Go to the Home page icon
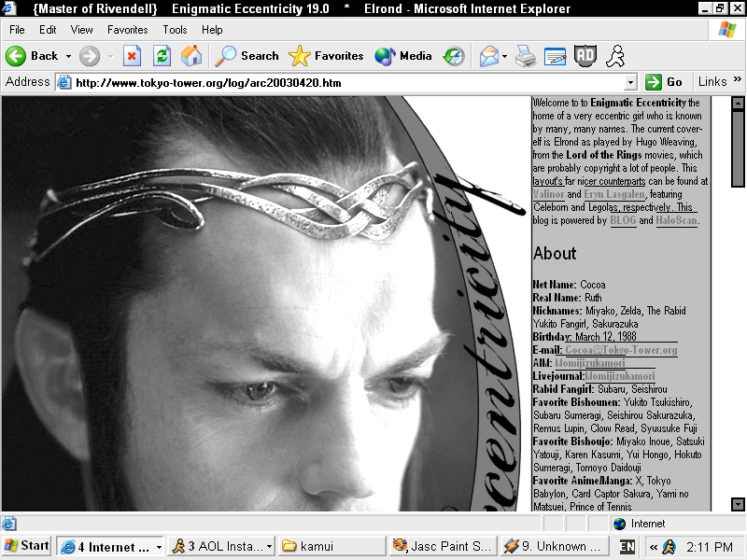The height and width of the screenshot is (560, 747). (191, 56)
